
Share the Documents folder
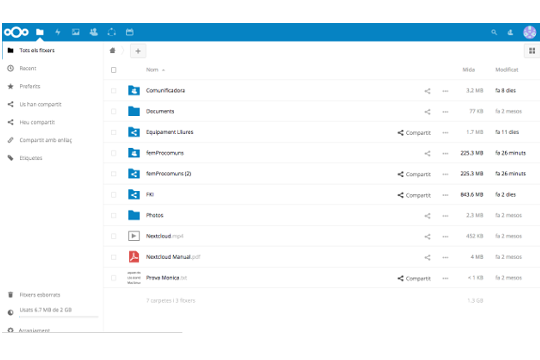tap(427, 112)
